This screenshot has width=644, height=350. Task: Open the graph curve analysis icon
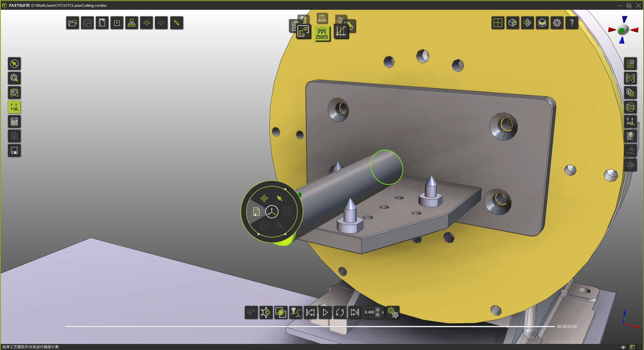(x=341, y=31)
